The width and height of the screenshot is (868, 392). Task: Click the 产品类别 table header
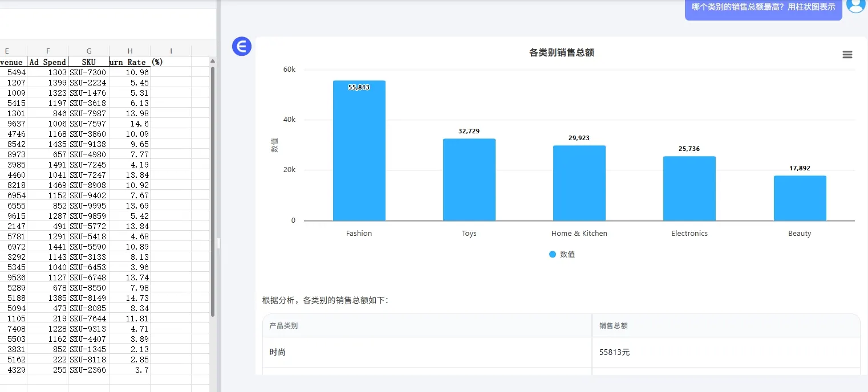[x=283, y=326]
